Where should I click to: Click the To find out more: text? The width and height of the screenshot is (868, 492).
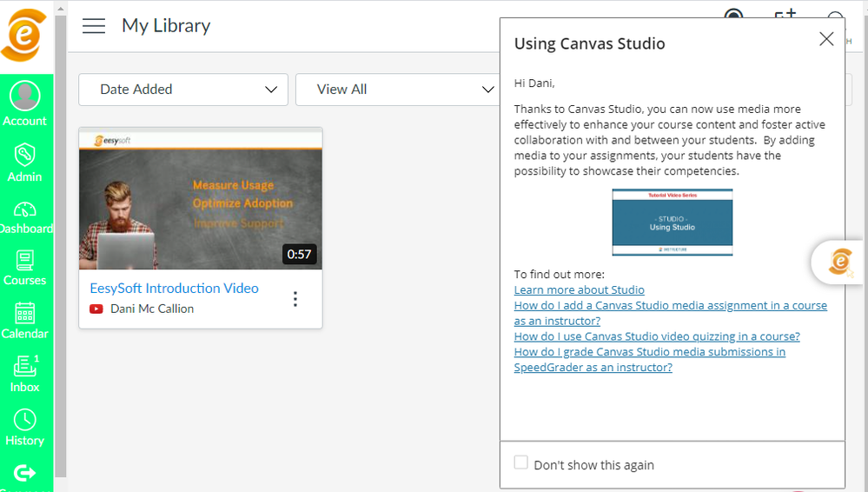(x=559, y=275)
